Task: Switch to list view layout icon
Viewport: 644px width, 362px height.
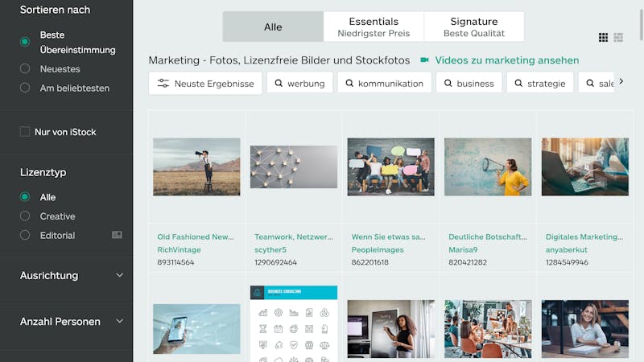Action: click(618, 37)
